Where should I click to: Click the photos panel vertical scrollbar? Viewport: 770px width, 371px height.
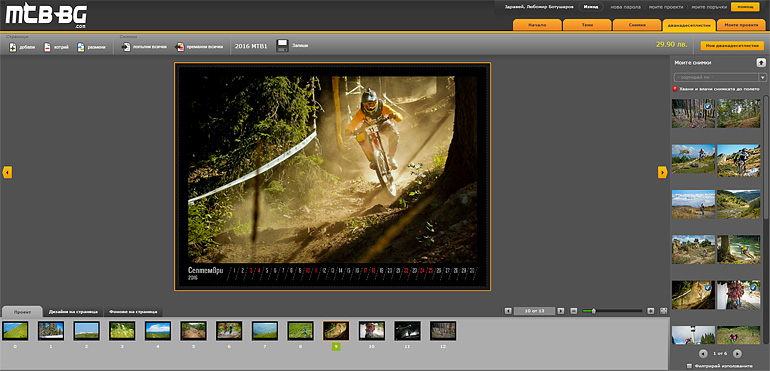pyautogui.click(x=766, y=157)
